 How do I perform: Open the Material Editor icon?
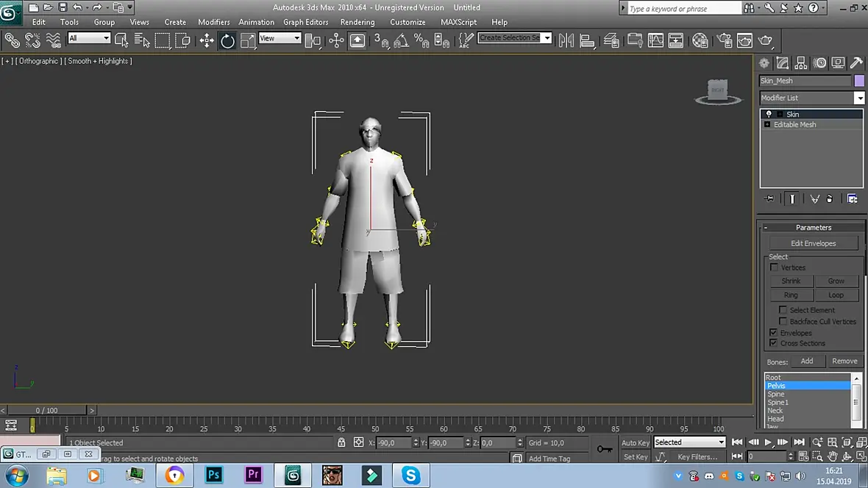coord(700,40)
